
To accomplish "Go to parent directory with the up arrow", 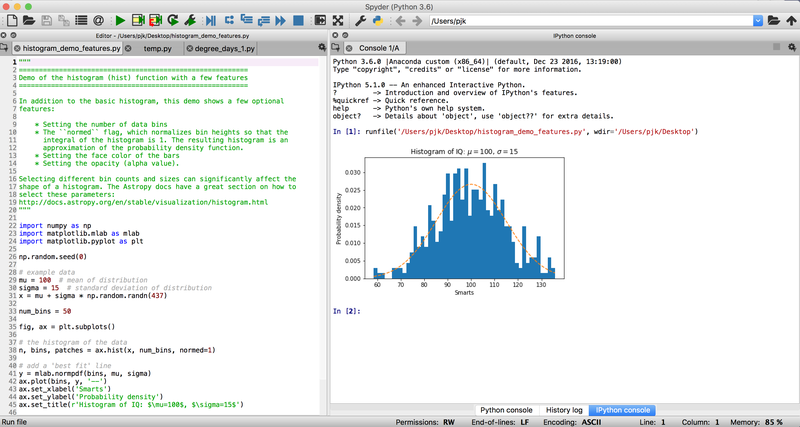I will tap(791, 21).
